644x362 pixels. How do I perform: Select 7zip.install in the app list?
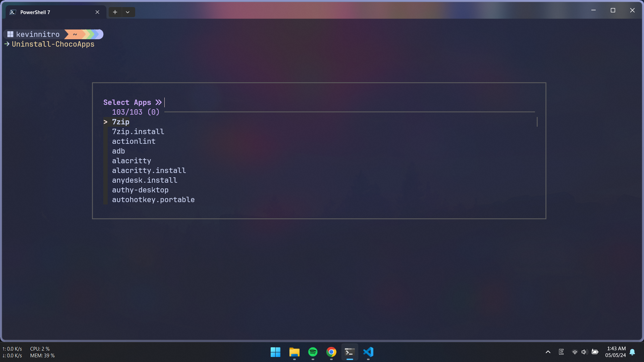click(x=138, y=132)
